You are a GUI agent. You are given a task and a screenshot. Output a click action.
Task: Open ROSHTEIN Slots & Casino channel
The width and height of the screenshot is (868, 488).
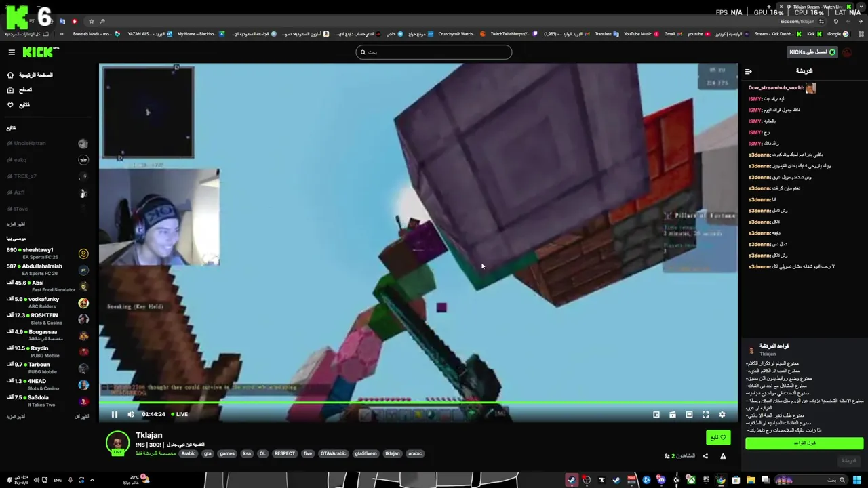click(47, 319)
